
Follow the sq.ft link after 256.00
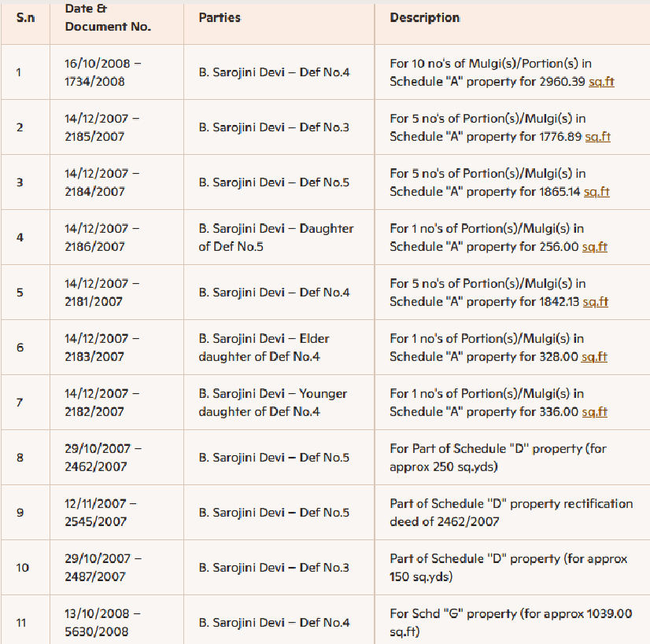point(594,247)
